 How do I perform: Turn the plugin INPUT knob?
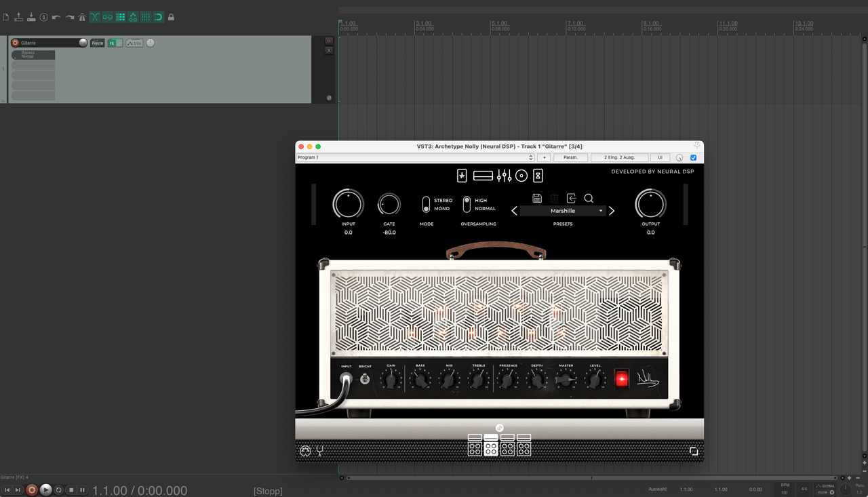(348, 203)
